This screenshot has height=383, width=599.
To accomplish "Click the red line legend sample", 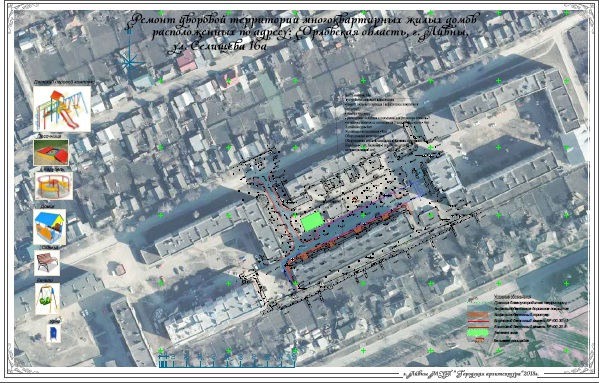I will pyautogui.click(x=478, y=321).
